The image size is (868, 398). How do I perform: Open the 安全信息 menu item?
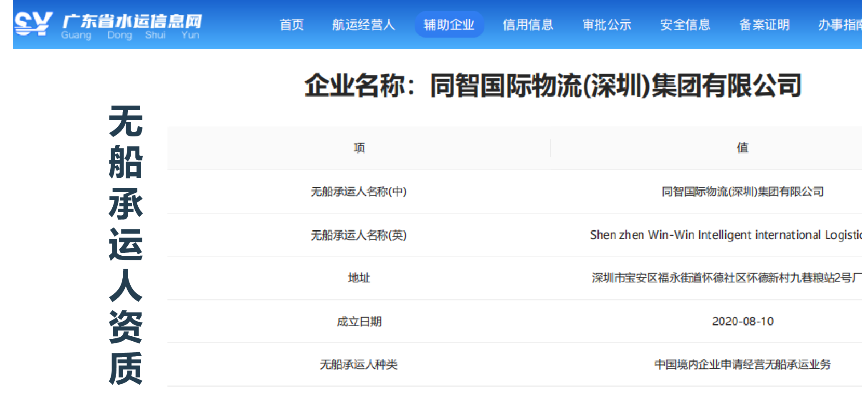[685, 25]
